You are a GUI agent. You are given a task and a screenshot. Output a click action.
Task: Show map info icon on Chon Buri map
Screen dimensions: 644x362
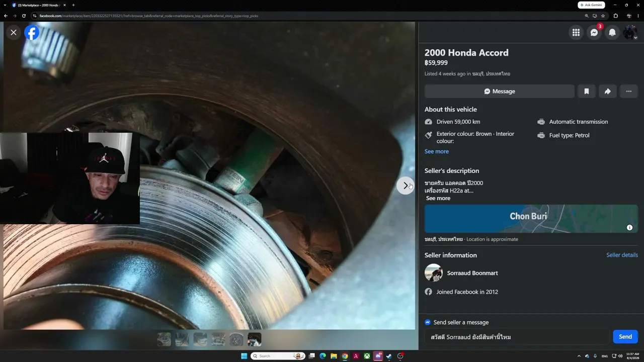(x=629, y=228)
